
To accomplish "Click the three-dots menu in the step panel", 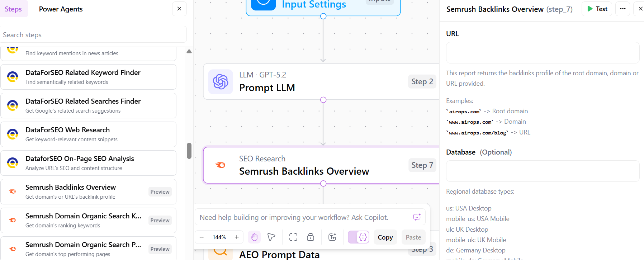I will tap(622, 9).
